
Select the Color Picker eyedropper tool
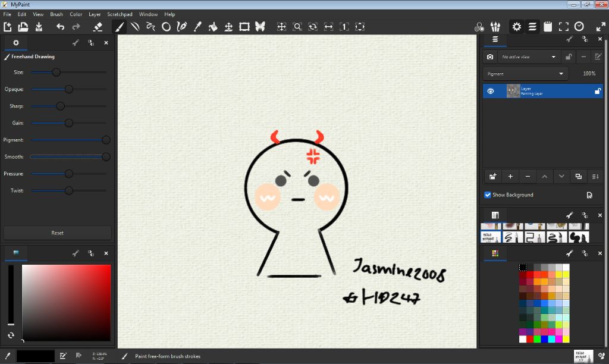[197, 27]
